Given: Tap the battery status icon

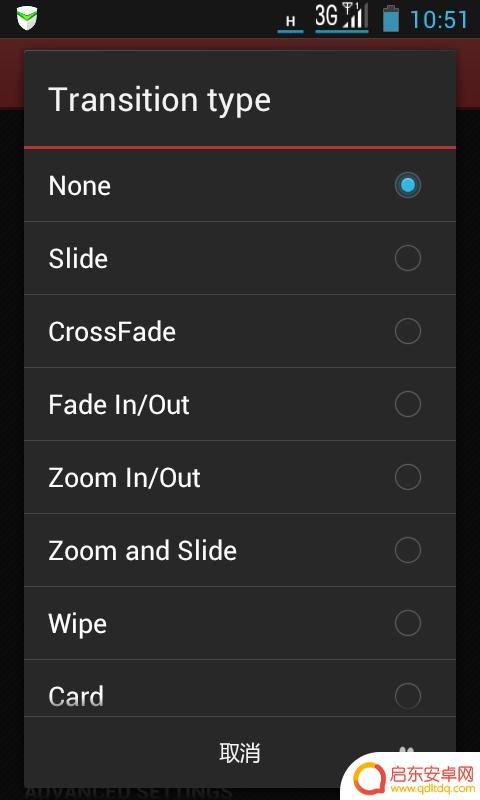Looking at the screenshot, I should tap(391, 18).
